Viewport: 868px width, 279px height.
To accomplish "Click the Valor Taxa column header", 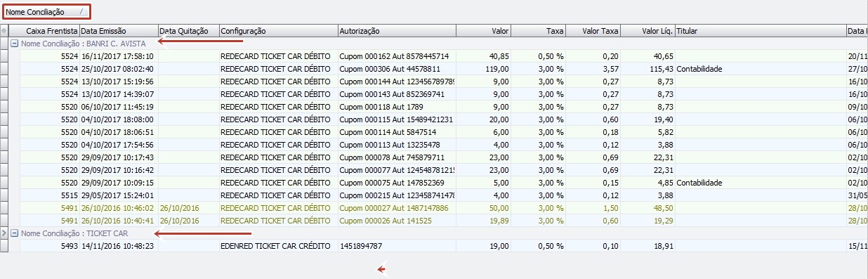I will (593, 31).
